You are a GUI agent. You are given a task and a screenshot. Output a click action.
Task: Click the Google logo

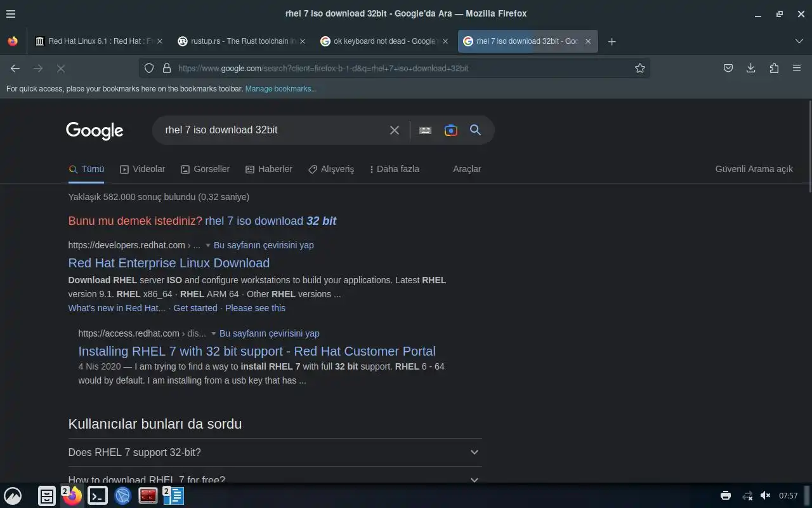click(95, 130)
